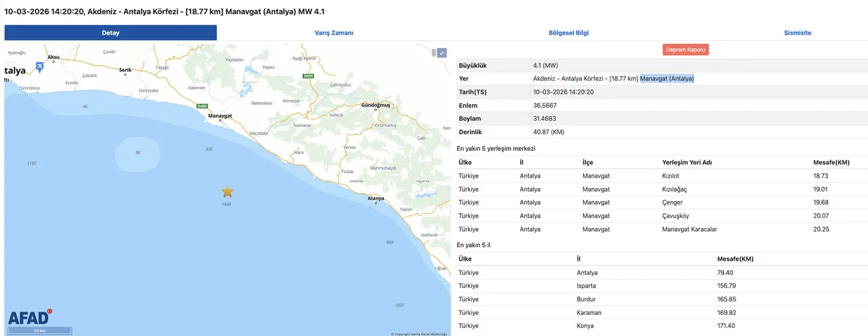Screen dimensions: 868x336
Task: Click the green D695 road shield
Action: 309,76
